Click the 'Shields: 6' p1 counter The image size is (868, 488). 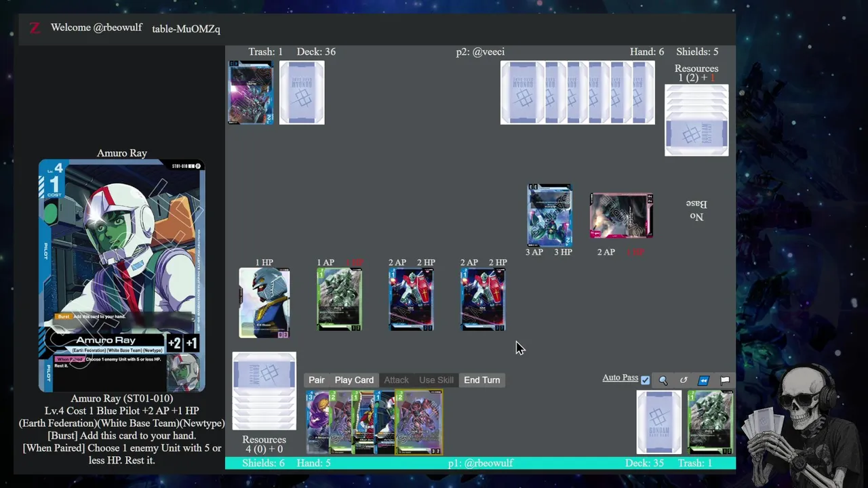point(263,463)
